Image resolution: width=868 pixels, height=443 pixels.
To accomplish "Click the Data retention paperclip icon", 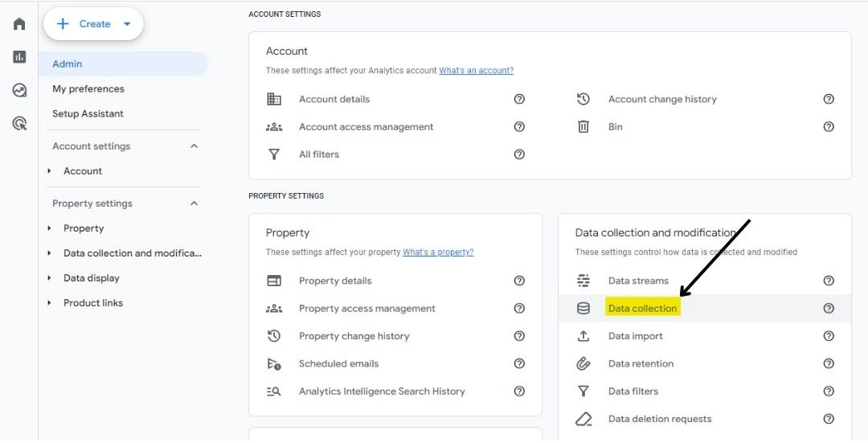I will (x=583, y=364).
